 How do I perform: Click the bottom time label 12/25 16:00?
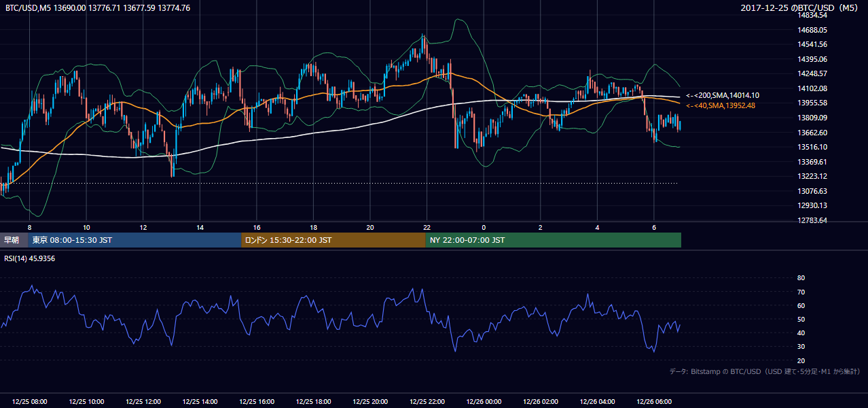tap(256, 402)
